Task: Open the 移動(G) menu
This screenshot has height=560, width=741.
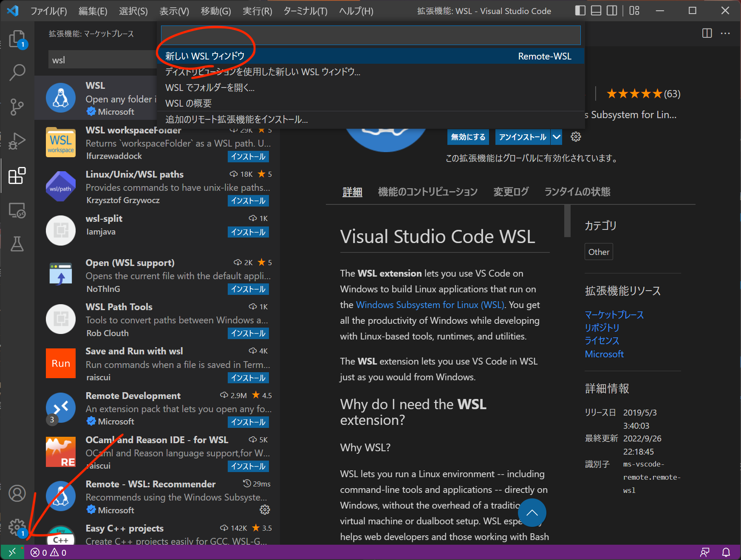Action: click(x=215, y=11)
